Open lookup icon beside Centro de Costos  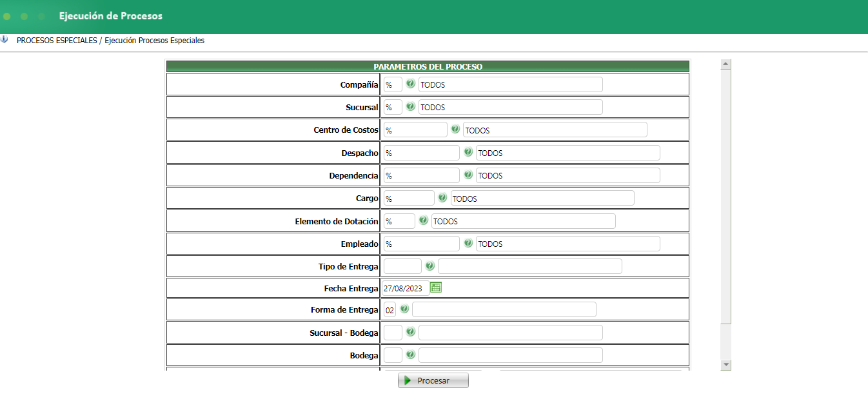point(455,129)
